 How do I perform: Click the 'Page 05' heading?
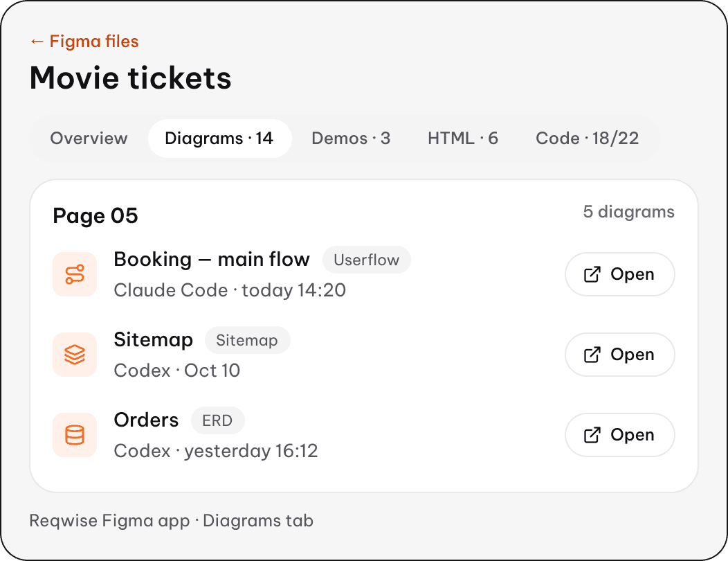pyautogui.click(x=95, y=216)
